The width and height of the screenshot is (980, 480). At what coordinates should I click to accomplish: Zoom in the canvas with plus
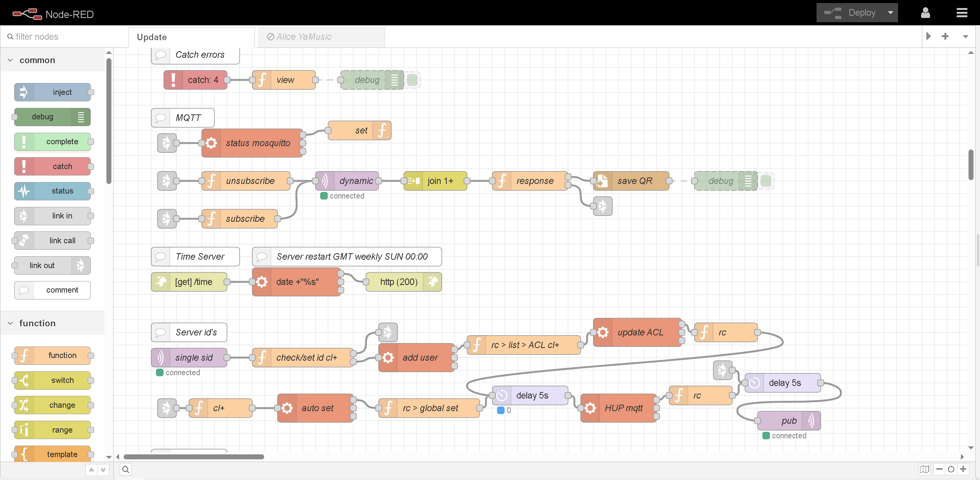[x=964, y=469]
